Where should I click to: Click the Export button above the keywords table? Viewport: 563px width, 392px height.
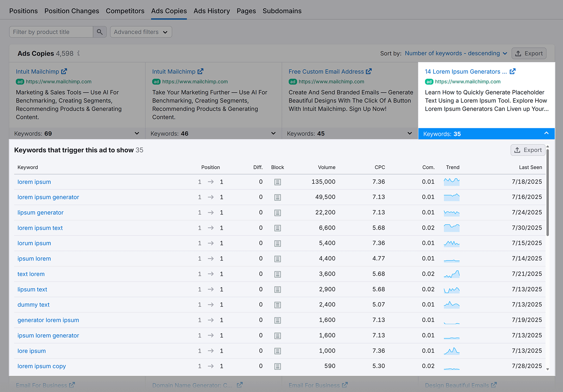(x=528, y=150)
